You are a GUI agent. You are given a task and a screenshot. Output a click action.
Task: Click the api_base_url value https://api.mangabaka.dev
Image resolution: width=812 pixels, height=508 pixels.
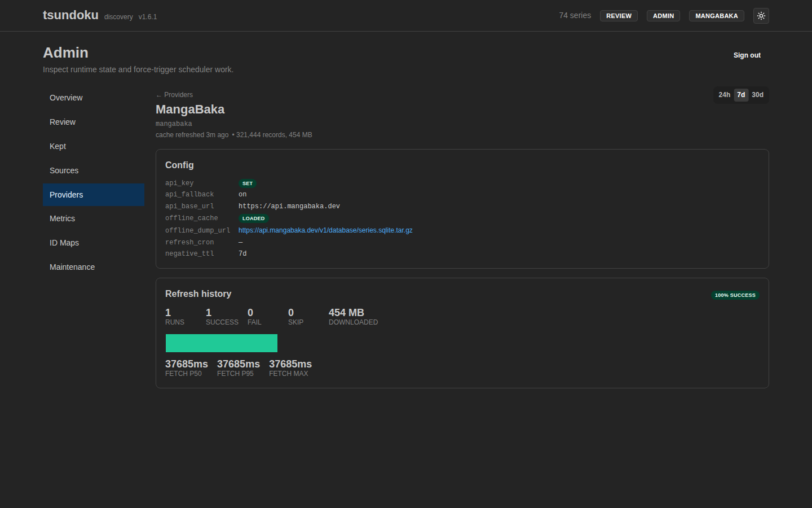pyautogui.click(x=289, y=206)
